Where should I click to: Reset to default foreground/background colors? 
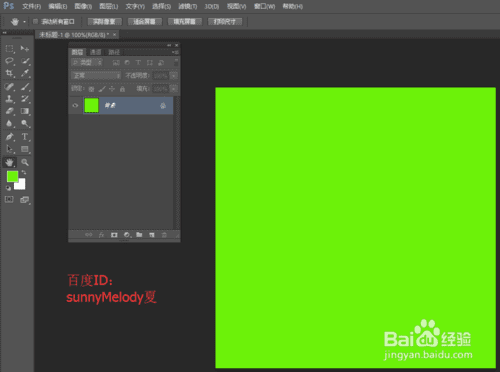coord(8,188)
